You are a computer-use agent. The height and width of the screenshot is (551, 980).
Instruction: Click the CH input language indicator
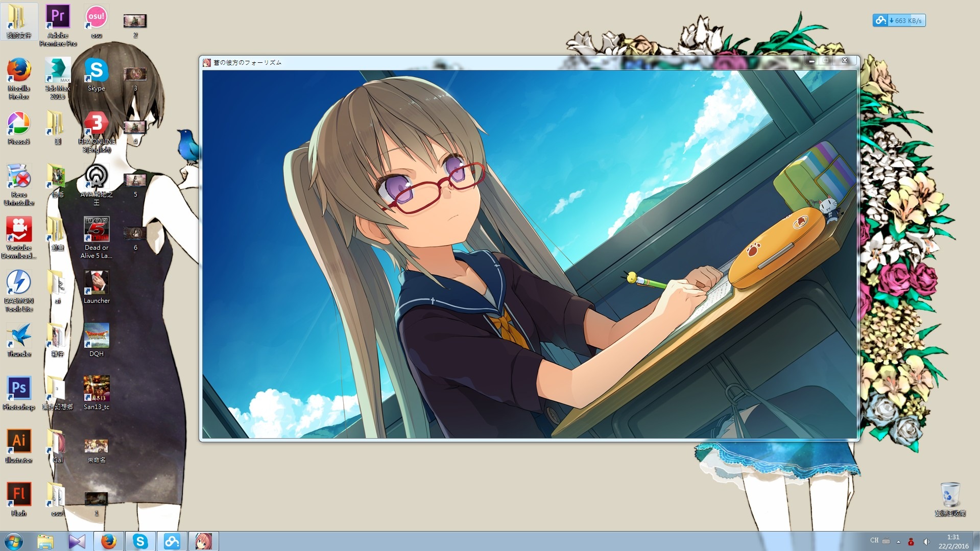click(874, 540)
